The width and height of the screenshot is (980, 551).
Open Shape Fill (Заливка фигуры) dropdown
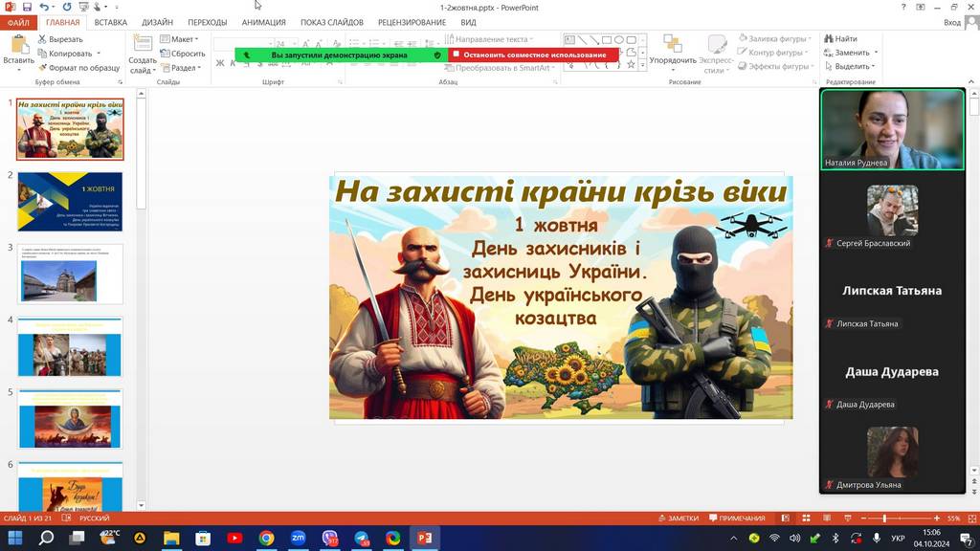click(x=775, y=38)
